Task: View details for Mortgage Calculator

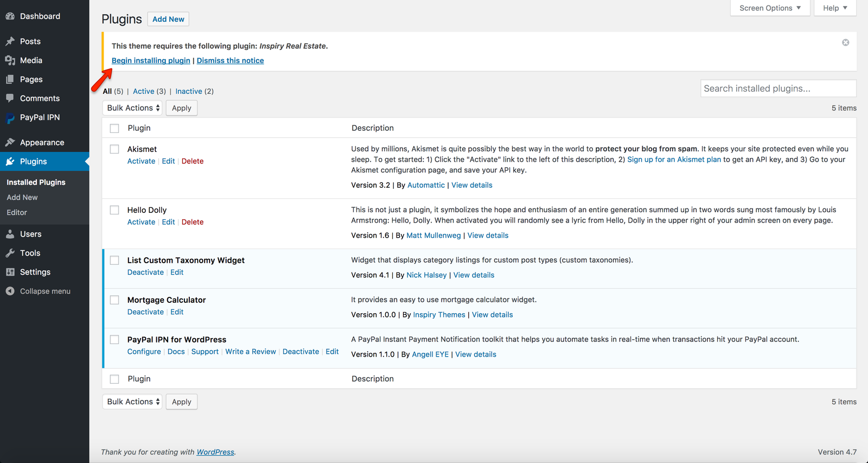Action: 492,315
